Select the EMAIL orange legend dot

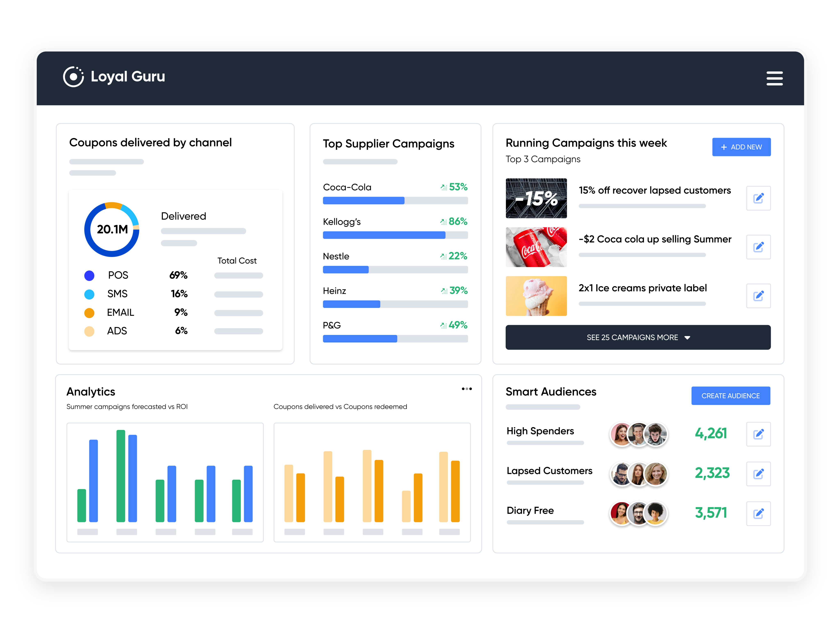pos(89,313)
